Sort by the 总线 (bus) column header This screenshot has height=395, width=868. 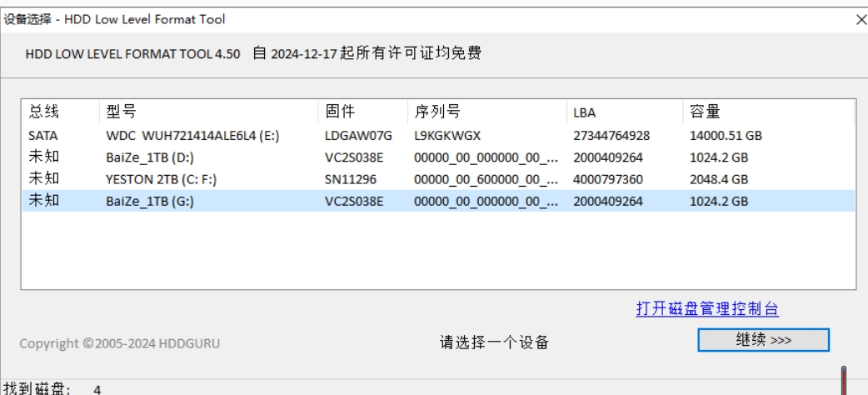point(44,112)
